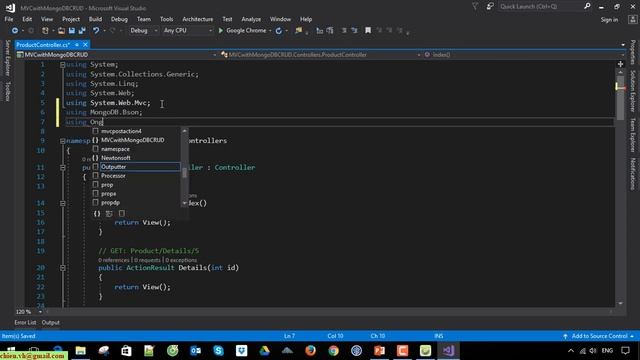This screenshot has width=640, height=360.
Task: Save the file with the floppy icon
Action: (x=72, y=31)
